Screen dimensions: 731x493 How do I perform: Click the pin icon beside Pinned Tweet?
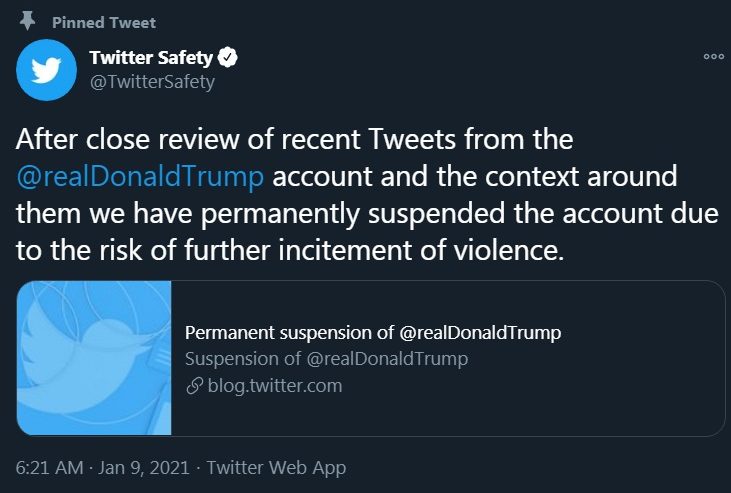(28, 21)
